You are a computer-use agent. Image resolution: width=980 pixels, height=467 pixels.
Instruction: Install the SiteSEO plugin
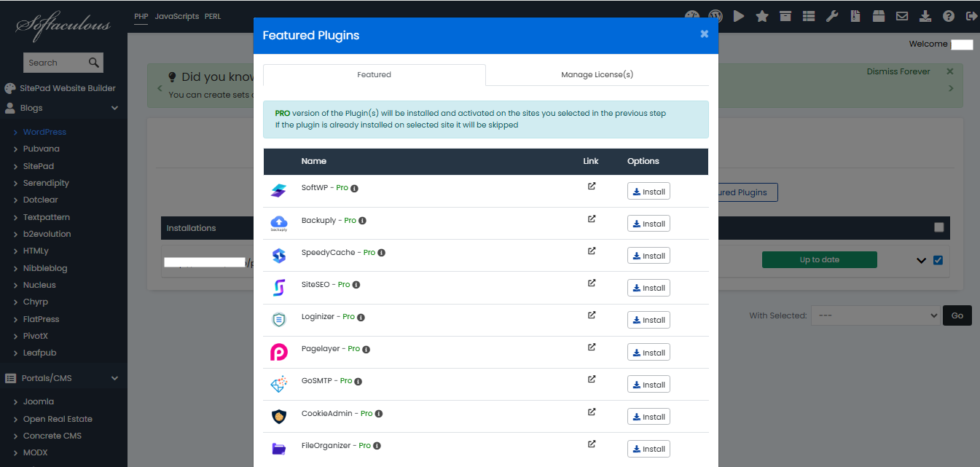(x=648, y=288)
